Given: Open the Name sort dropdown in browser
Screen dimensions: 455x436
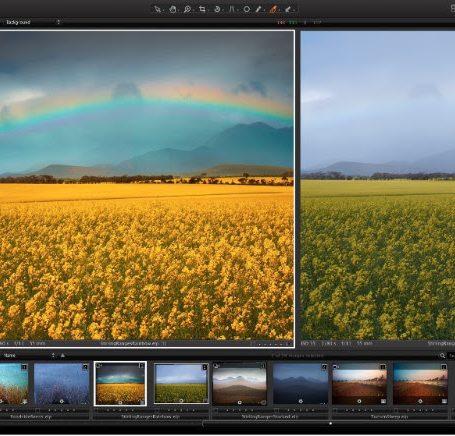Looking at the screenshot, I should click(x=28, y=356).
